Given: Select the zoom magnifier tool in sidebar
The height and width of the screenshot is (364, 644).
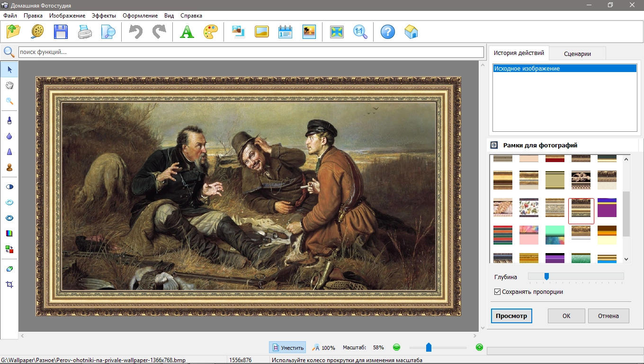Looking at the screenshot, I should pos(9,101).
